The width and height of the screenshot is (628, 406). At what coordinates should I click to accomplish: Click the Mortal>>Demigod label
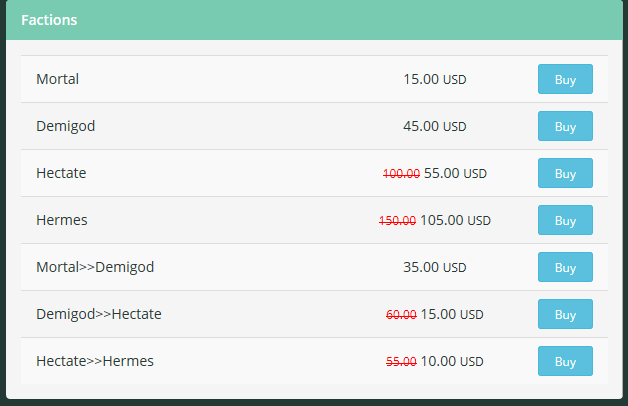coord(95,267)
